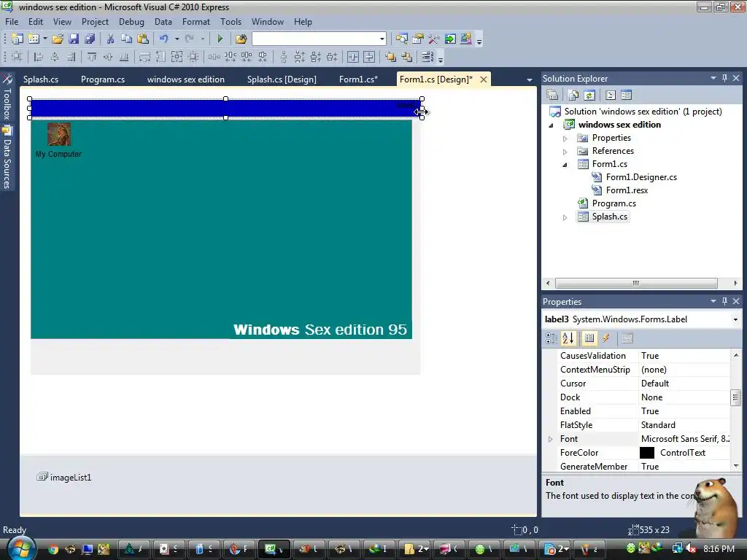This screenshot has width=747, height=560.
Task: Switch to the Program.cs tab
Action: 103,79
